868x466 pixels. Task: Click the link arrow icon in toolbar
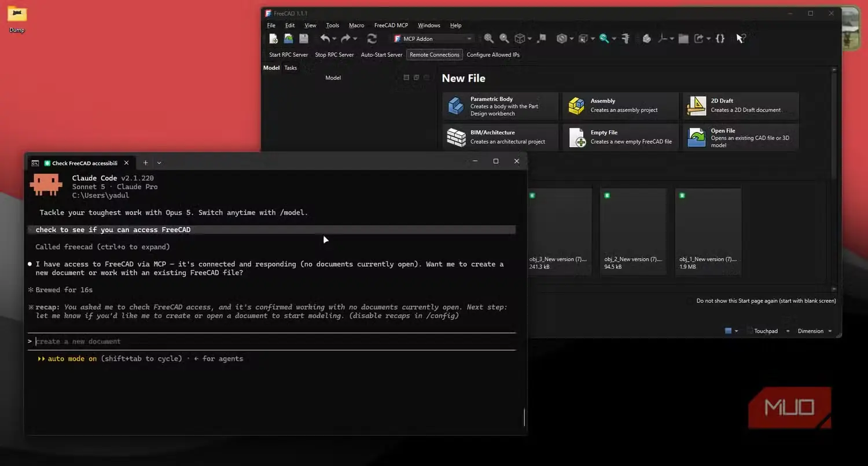point(699,39)
